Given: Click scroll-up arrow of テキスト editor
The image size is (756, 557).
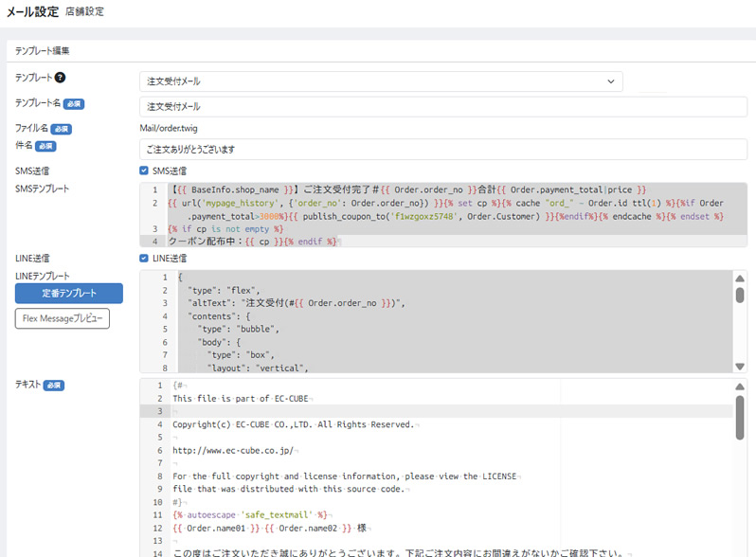Looking at the screenshot, I should (x=740, y=386).
